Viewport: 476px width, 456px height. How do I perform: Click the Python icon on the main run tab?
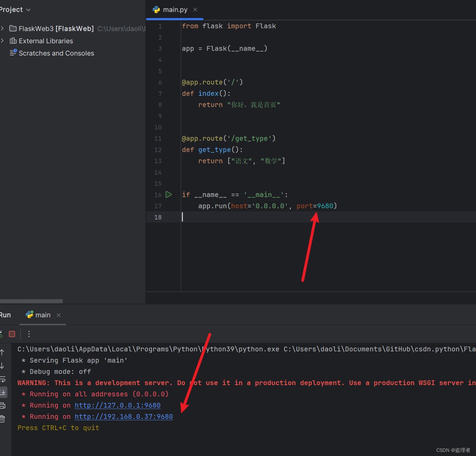(30, 314)
